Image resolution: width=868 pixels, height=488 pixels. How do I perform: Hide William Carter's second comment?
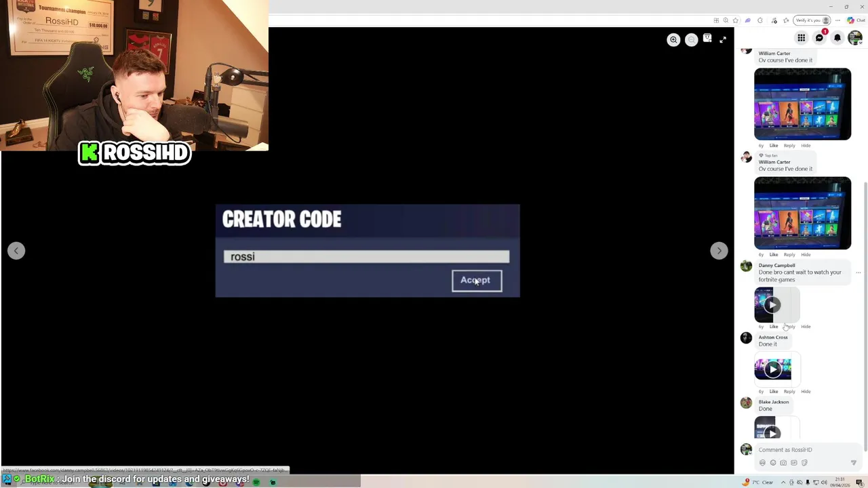point(806,255)
